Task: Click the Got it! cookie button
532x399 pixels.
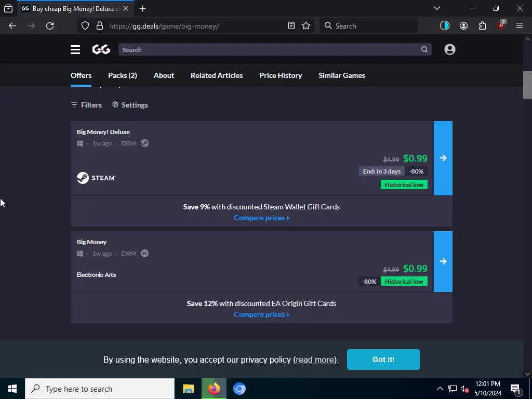Action: 383,360
